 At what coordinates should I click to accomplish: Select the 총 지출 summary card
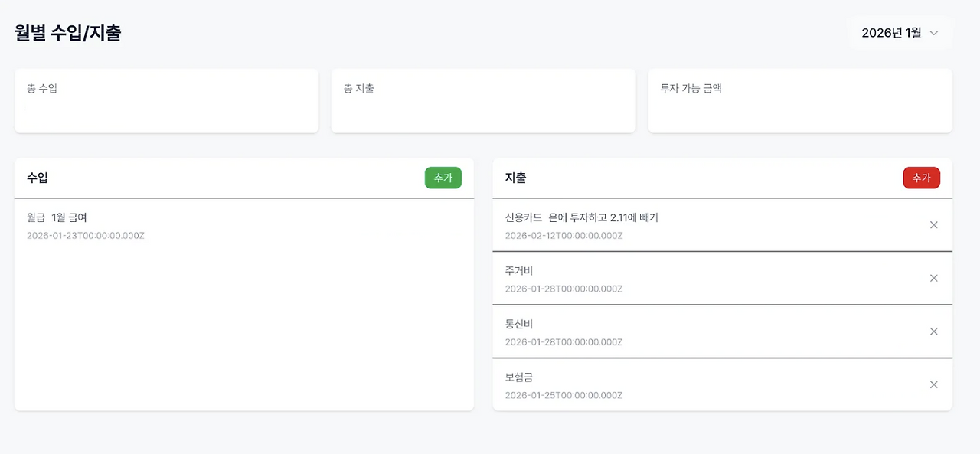click(483, 100)
